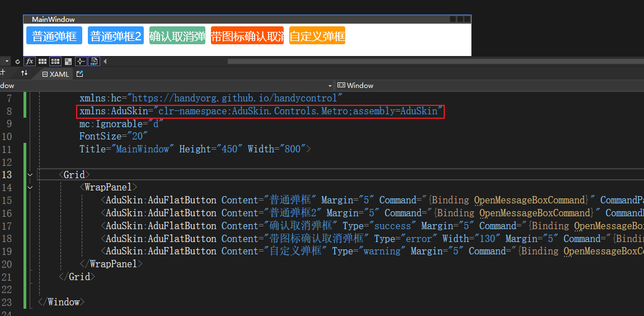Click the closing </WrapPanel> tag
Viewport: 644px width, 316px height.
tap(111, 264)
